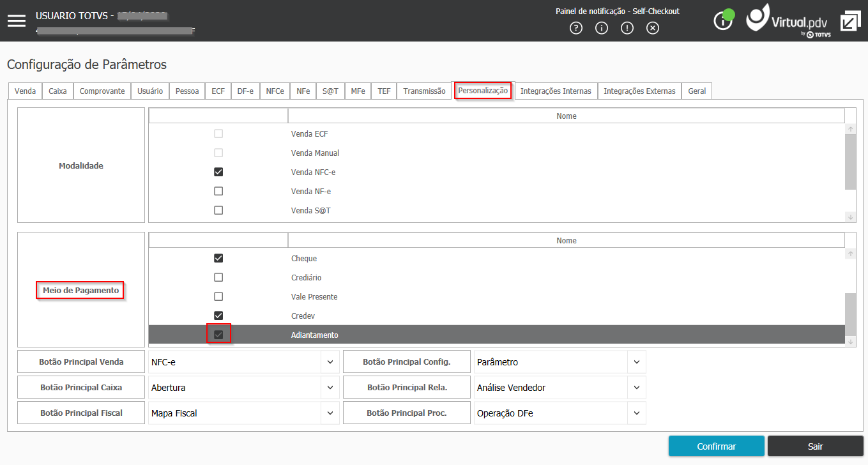Click the X error notification icon
This screenshot has height=465, width=868.
[652, 28]
